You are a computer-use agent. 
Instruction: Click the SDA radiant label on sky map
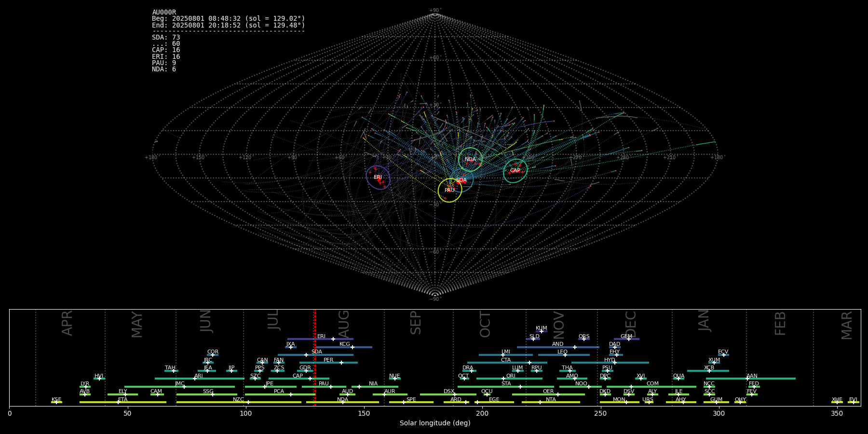(x=461, y=180)
